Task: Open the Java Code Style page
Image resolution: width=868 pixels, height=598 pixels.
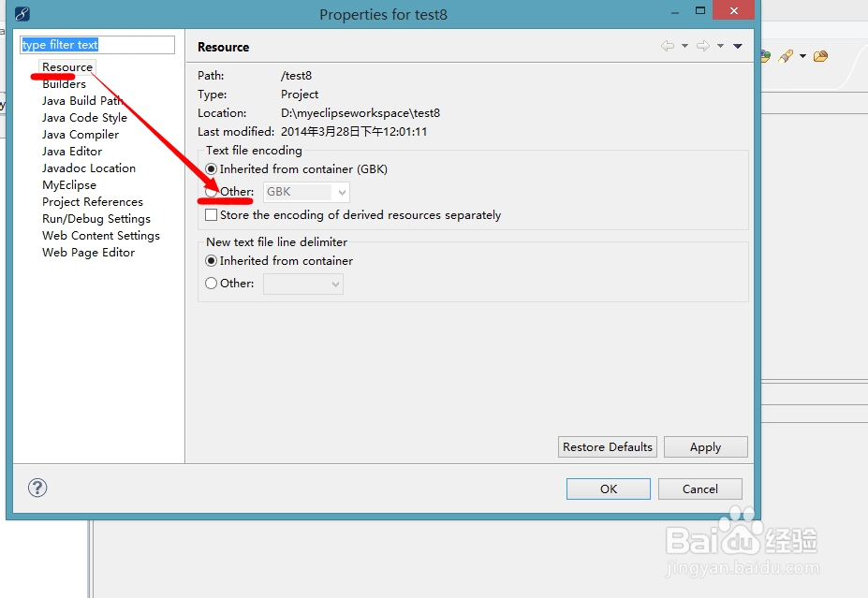Action: 84,118
